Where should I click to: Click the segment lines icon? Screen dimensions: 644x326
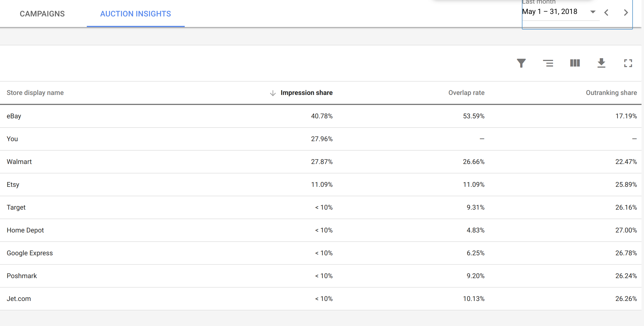548,63
